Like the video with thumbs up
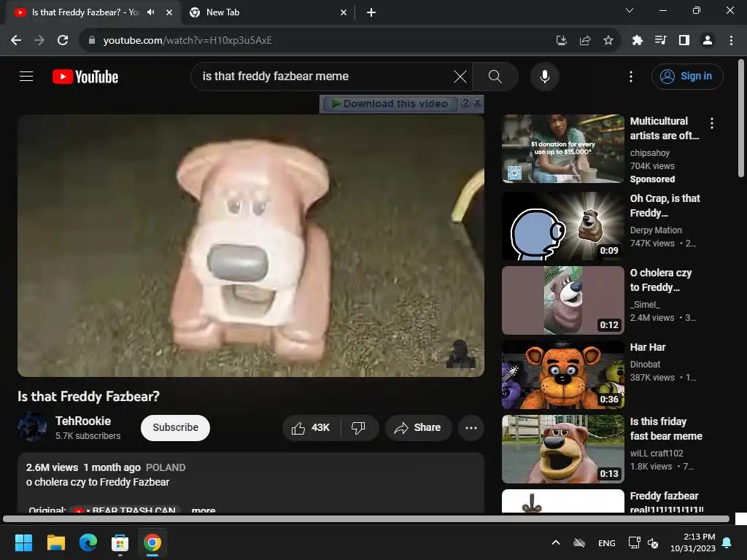 point(311,427)
